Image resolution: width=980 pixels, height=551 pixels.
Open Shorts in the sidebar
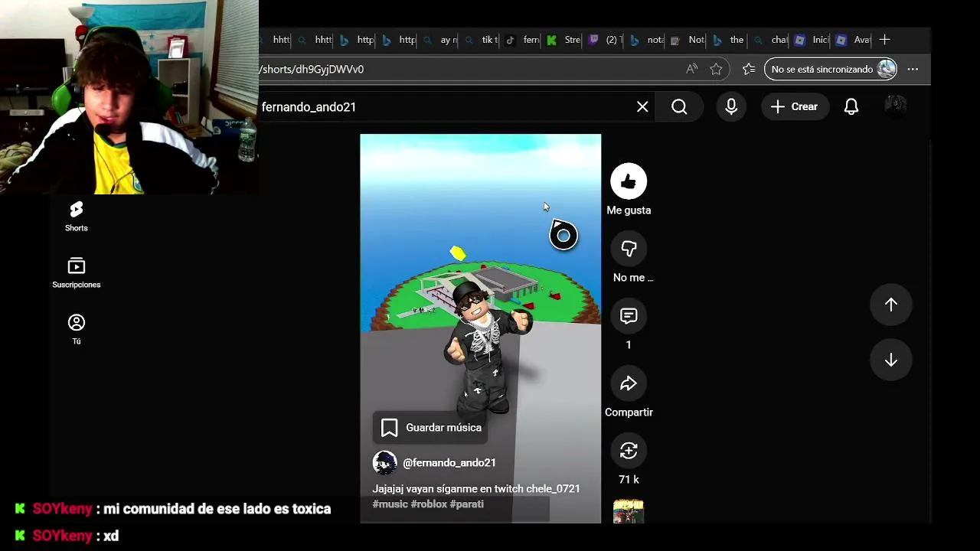click(x=76, y=217)
